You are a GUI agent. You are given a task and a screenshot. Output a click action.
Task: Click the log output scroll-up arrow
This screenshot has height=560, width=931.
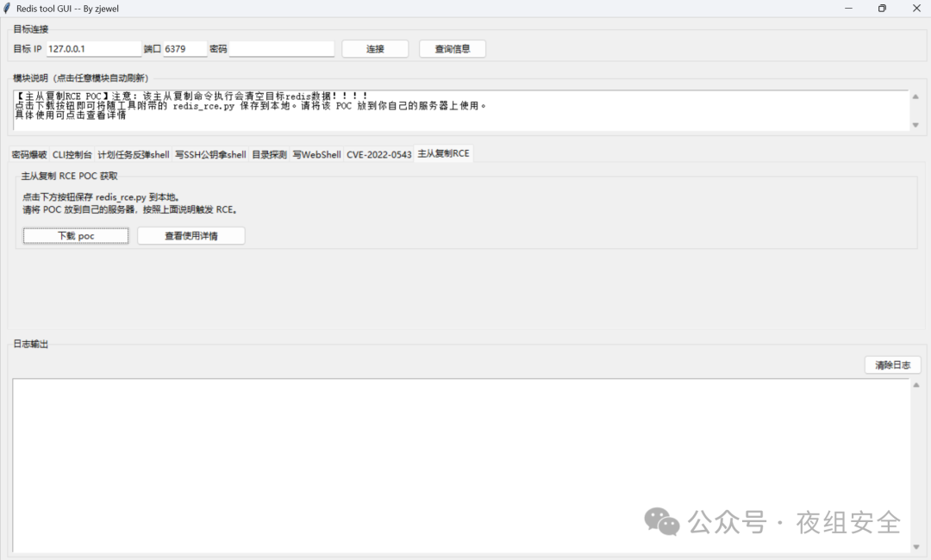(x=915, y=385)
